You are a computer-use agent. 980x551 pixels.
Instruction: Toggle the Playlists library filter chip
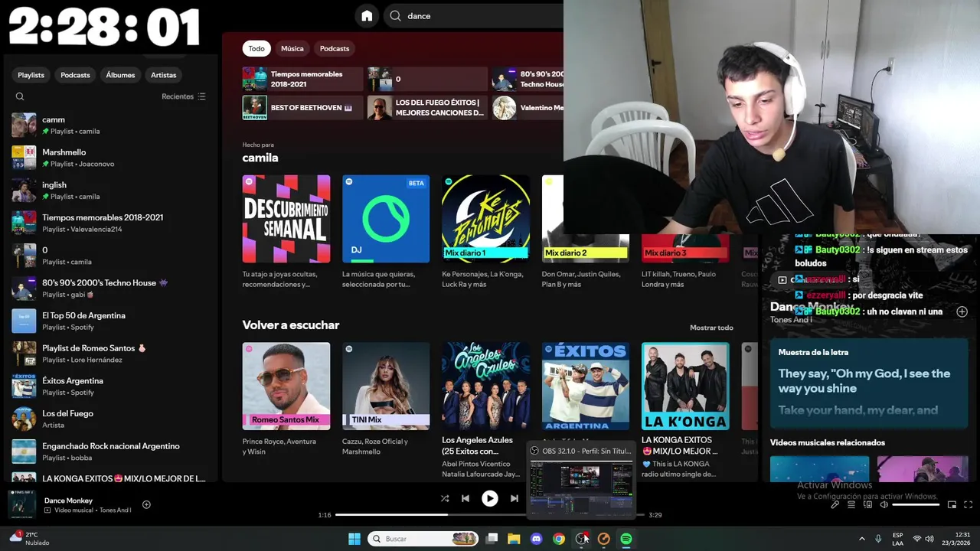(x=31, y=75)
